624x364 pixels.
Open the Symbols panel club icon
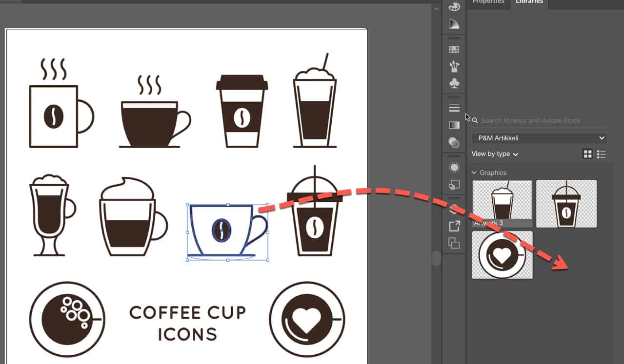coord(454,83)
